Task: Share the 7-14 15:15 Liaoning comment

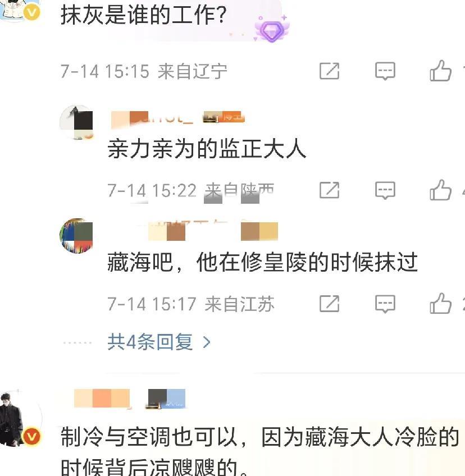Action: click(329, 71)
